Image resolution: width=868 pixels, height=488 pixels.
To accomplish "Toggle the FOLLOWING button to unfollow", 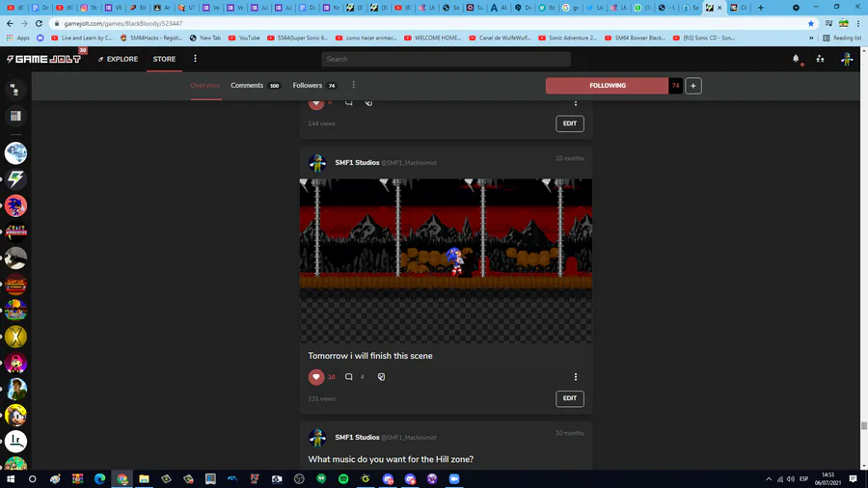I will (607, 86).
